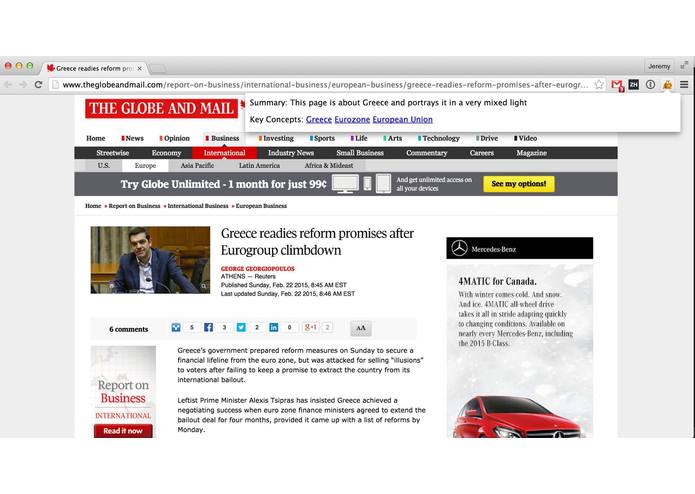Screen dimensions: 695x494
Task: Open the Life section
Action: pos(359,138)
